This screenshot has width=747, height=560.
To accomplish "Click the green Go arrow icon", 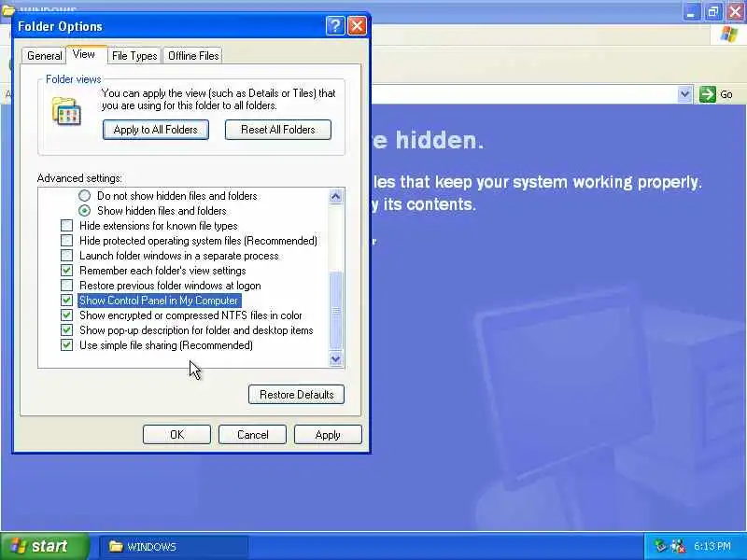I will [x=708, y=94].
